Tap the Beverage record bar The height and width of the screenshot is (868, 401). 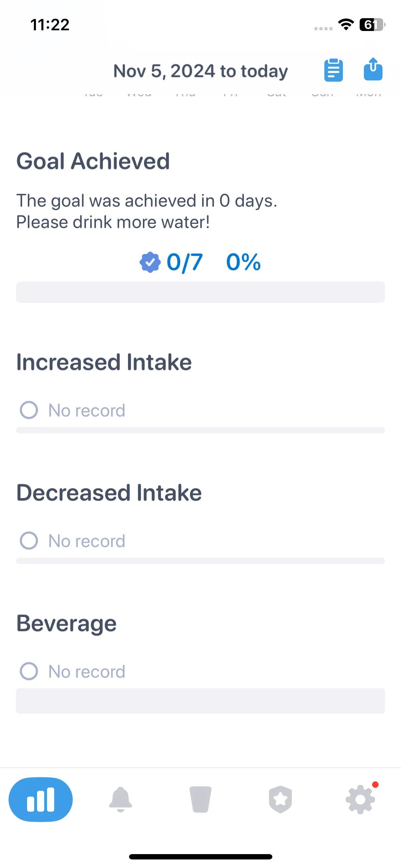pos(200,701)
